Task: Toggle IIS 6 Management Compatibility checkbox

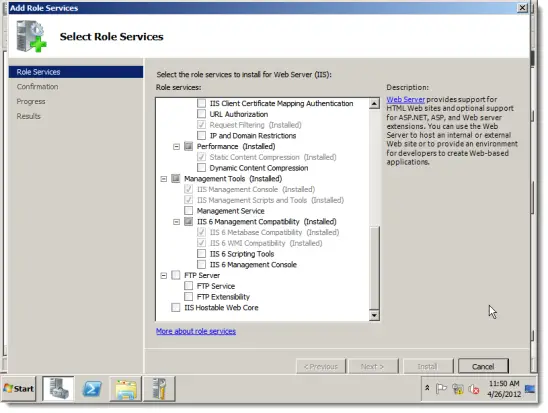Action: (188, 222)
